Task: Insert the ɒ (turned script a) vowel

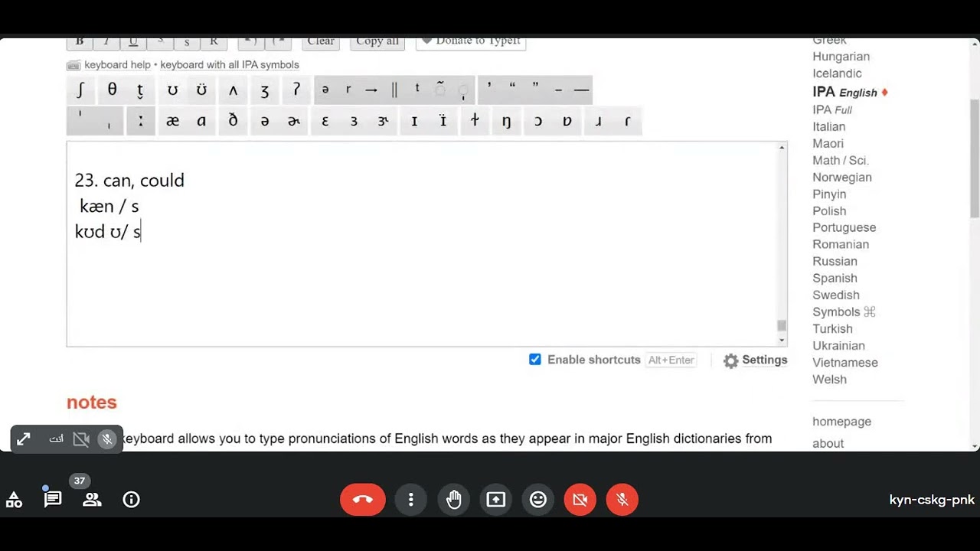Action: (567, 121)
